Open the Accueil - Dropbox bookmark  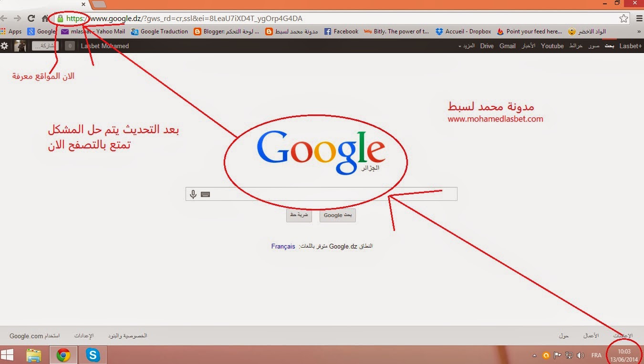[x=463, y=31]
